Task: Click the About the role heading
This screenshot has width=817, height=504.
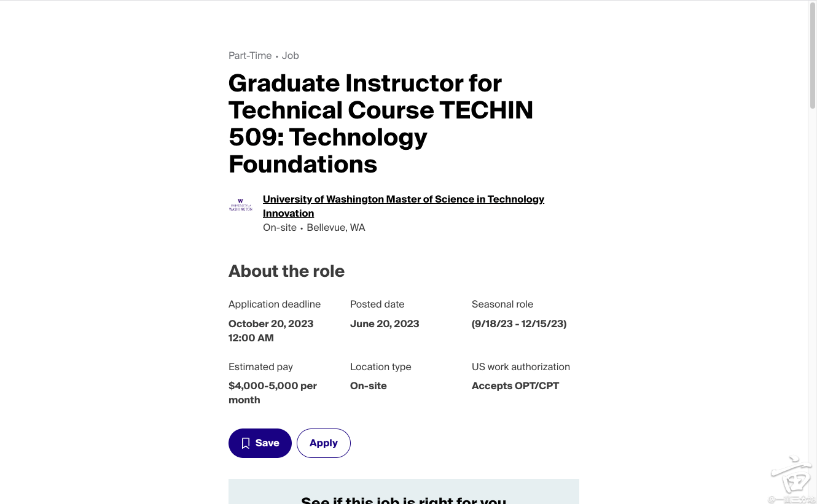Action: (x=286, y=271)
